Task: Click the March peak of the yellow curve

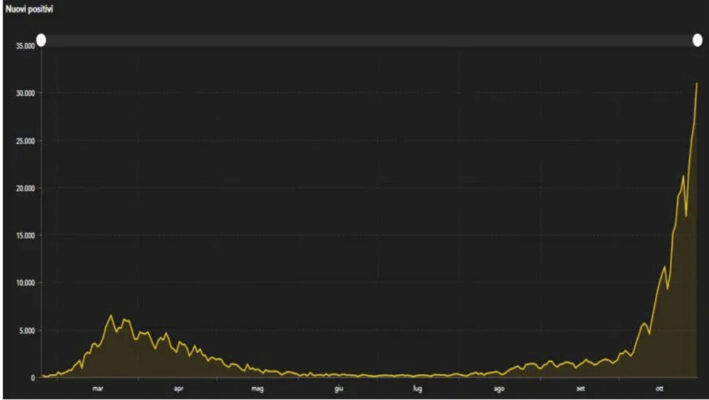Action: coord(112,316)
